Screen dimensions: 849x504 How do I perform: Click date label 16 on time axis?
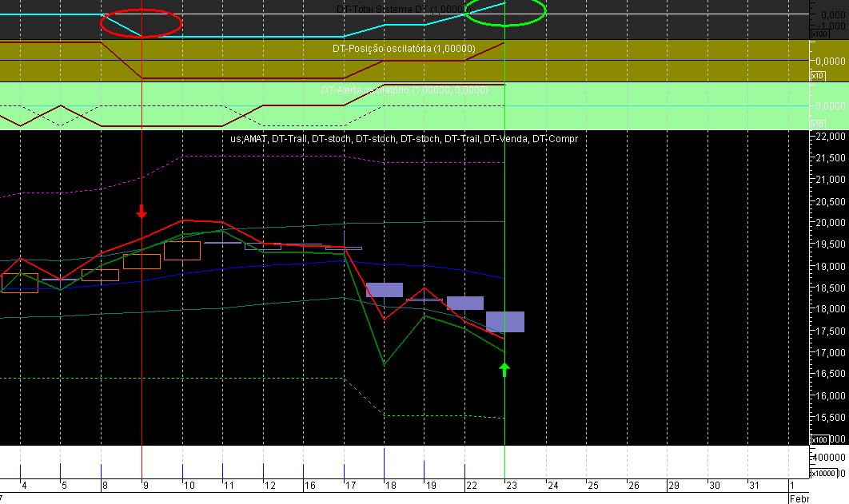point(309,486)
